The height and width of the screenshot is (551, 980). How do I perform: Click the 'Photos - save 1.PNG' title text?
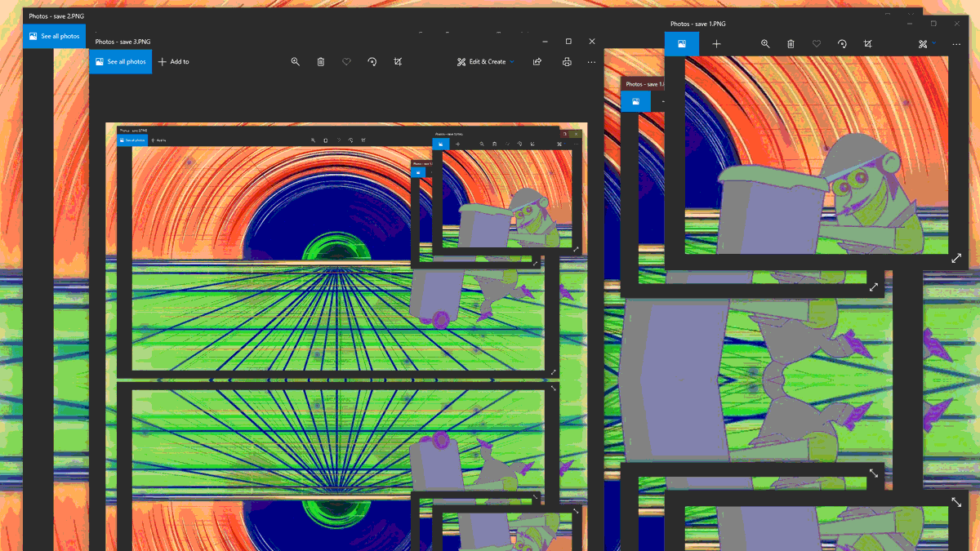click(698, 24)
